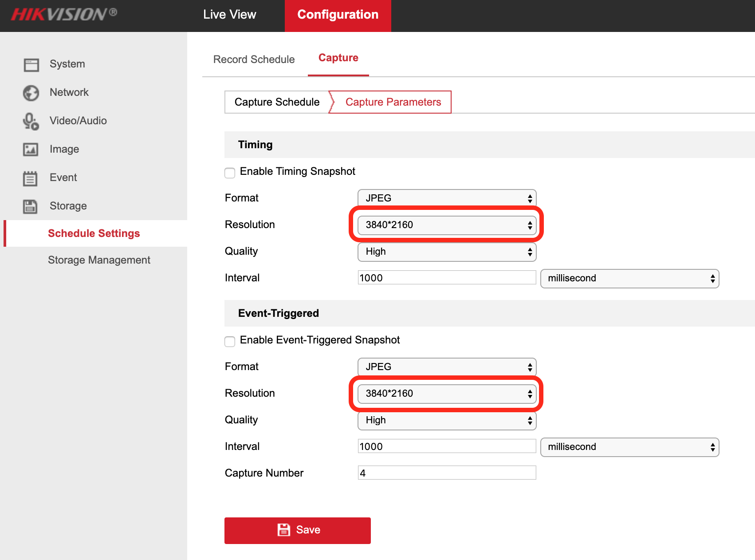Click the Save button
The height and width of the screenshot is (560, 755).
coord(297,530)
